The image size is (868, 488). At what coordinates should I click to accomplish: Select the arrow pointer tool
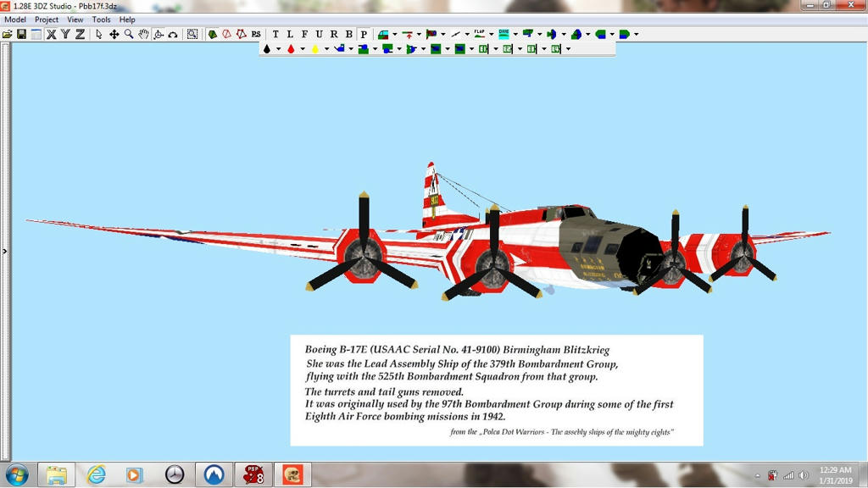(99, 34)
